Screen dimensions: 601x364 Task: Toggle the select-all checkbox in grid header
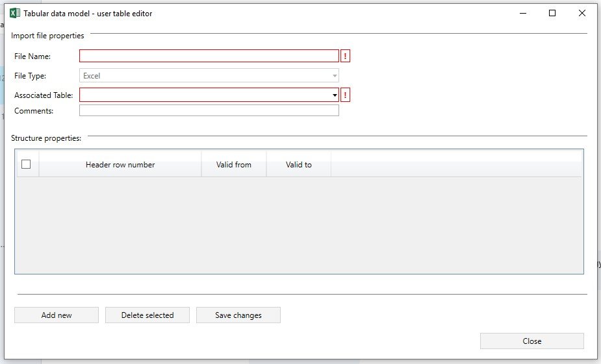[x=26, y=164]
